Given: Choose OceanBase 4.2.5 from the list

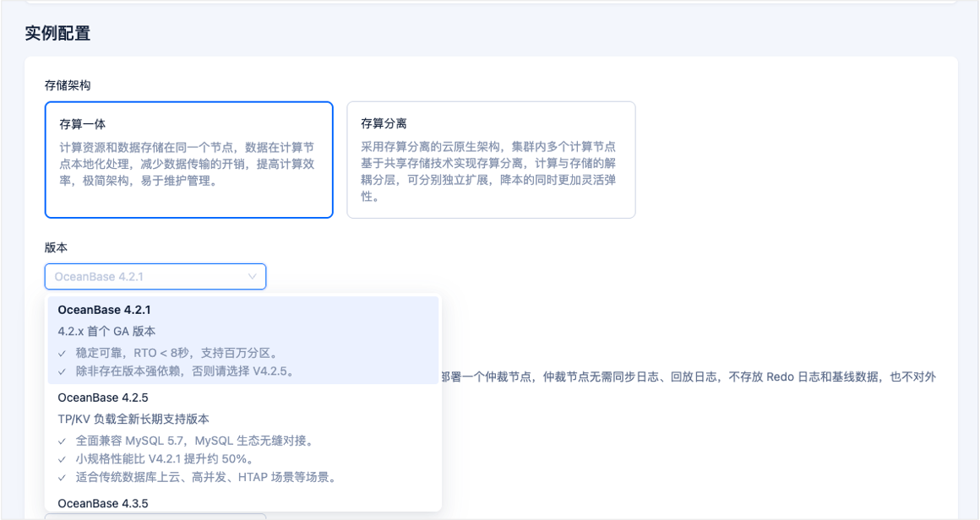Looking at the screenshot, I should tap(243, 437).
